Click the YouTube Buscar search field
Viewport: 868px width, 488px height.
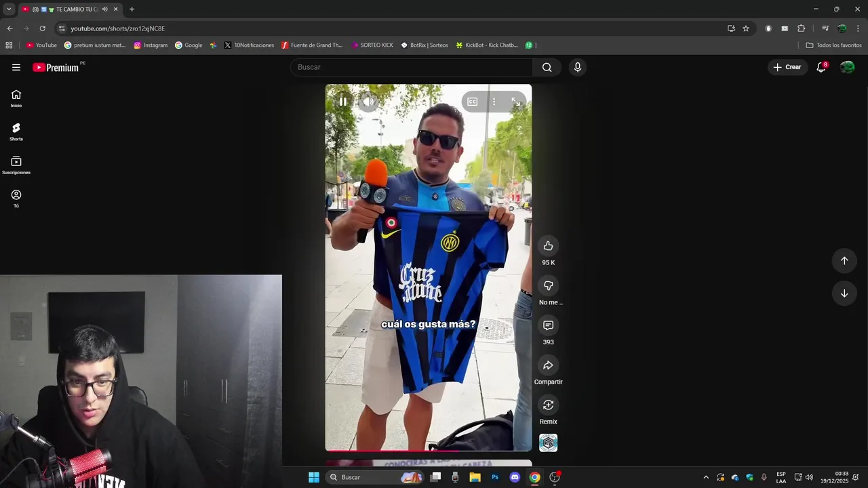pyautogui.click(x=412, y=67)
